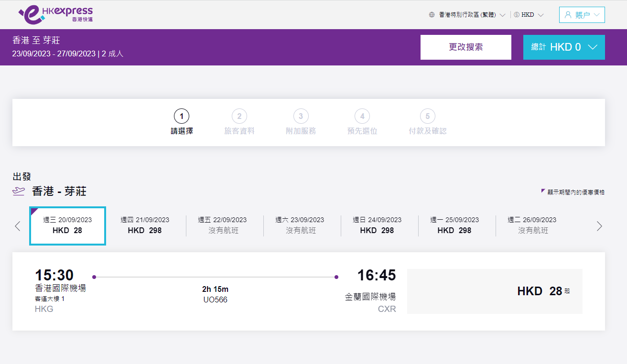Select Sunday 24/09/2023 date tab
This screenshot has height=364, width=627.
(x=377, y=225)
